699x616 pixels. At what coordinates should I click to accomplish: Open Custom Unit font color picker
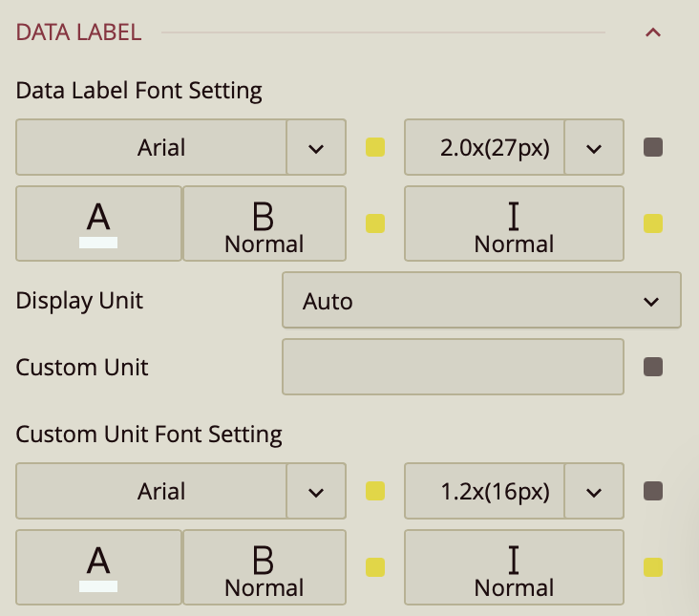click(98, 567)
